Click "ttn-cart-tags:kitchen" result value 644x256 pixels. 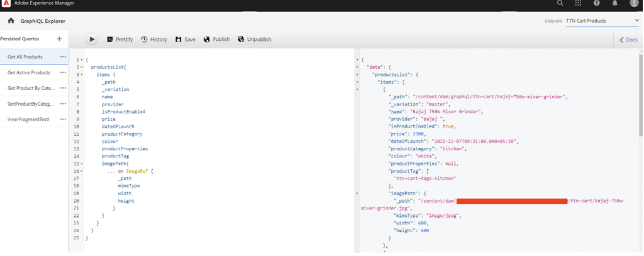click(x=425, y=179)
